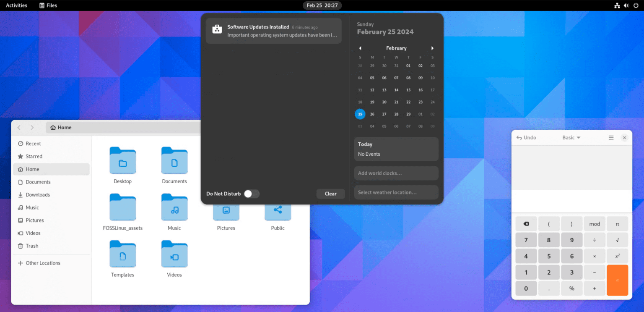Open the Activities menu
Image resolution: width=644 pixels, height=312 pixels.
[x=16, y=5]
